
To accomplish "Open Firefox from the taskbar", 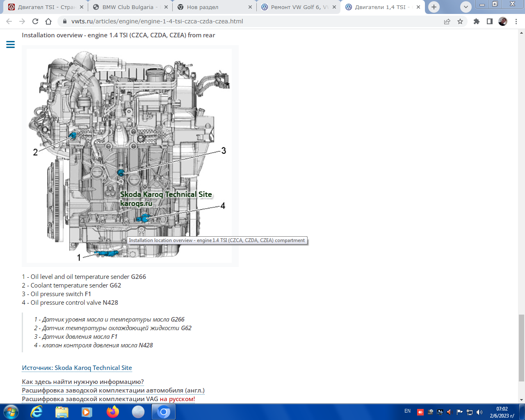I will [112, 411].
